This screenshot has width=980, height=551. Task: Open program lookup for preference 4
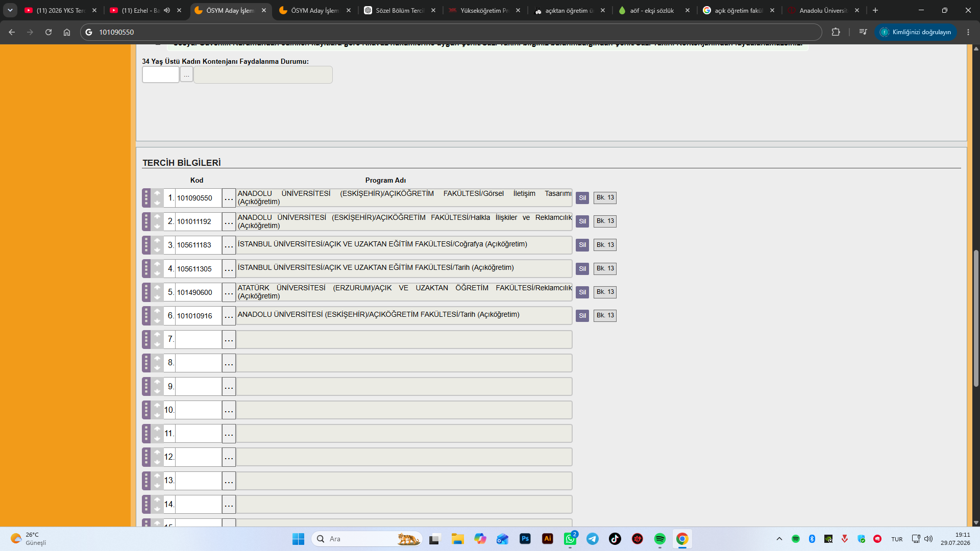229,269
